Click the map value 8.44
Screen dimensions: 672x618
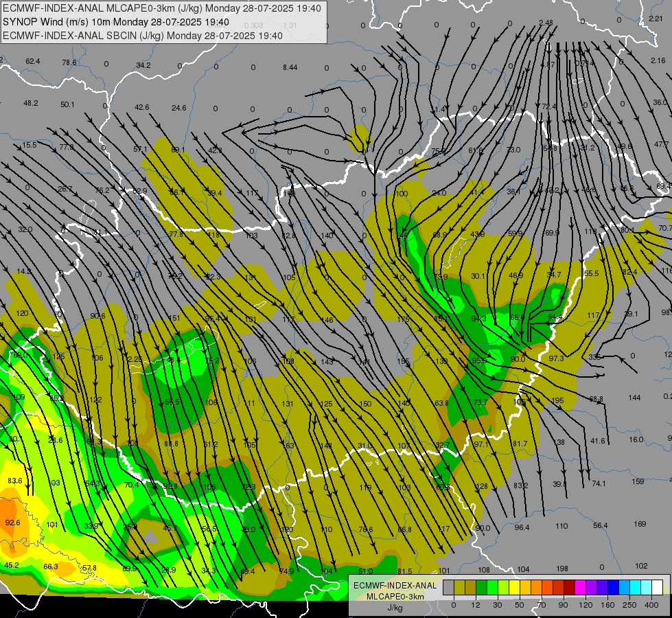tap(290, 67)
